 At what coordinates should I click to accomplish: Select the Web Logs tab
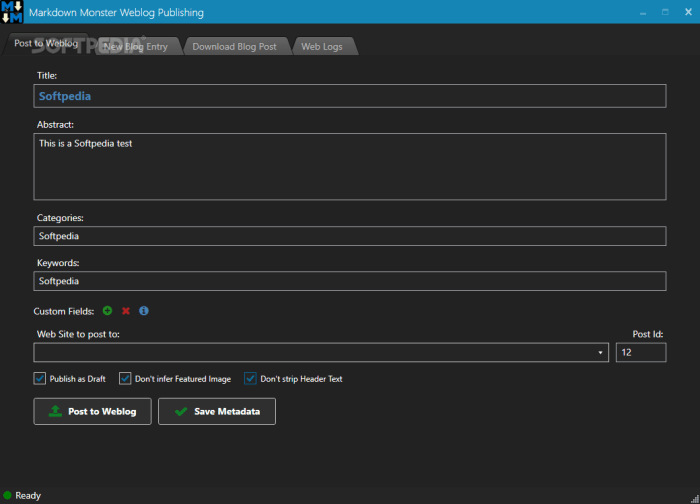322,46
